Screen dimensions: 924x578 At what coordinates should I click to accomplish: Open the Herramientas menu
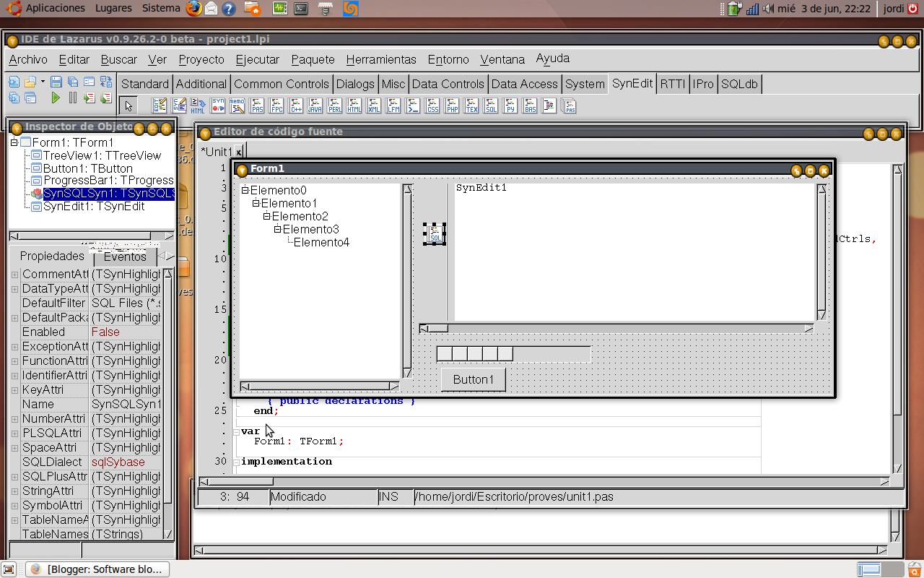pos(381,59)
